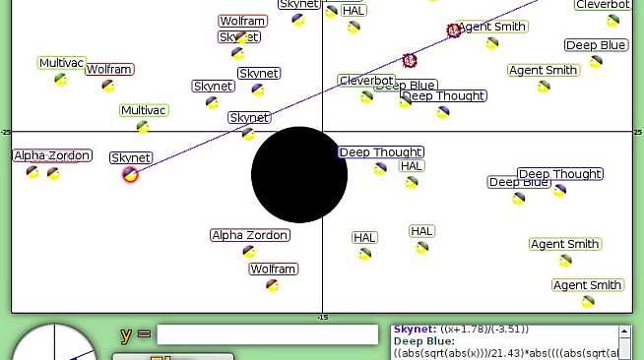Click the Alpha Zordon label above the Wolfram label

[250, 235]
